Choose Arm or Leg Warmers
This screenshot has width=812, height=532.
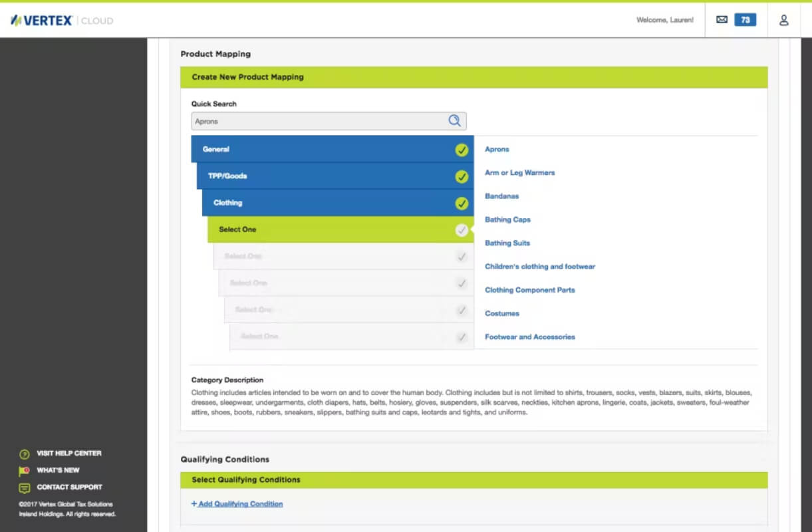click(519, 173)
